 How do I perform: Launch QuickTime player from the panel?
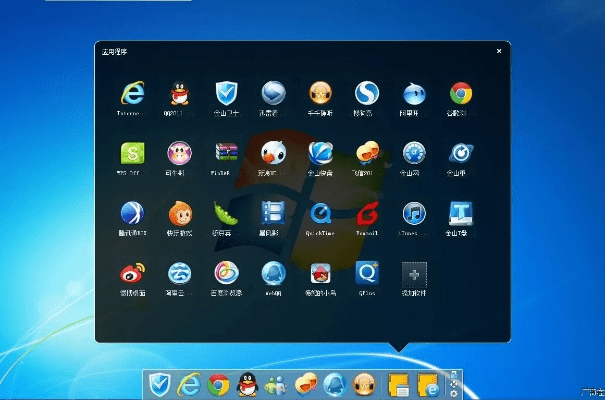point(320,212)
